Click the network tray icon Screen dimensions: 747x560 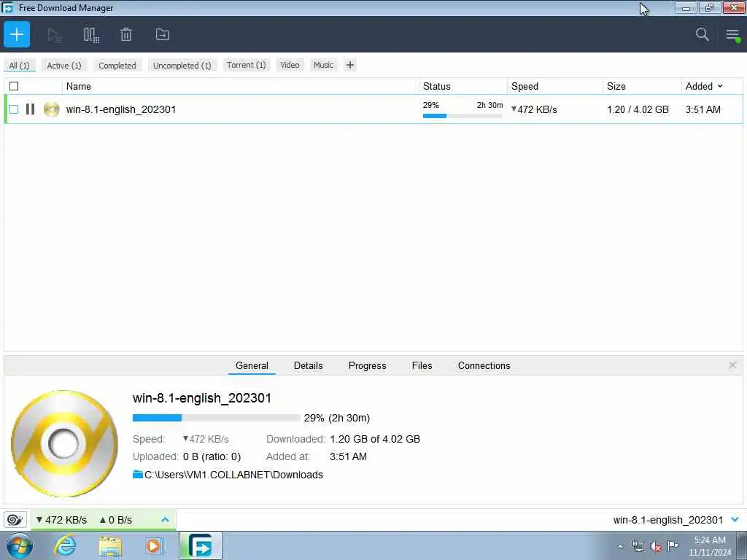(638, 546)
